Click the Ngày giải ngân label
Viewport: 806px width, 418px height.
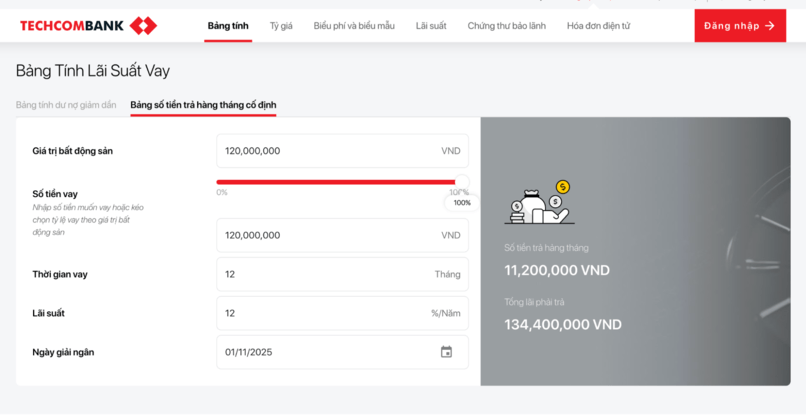tap(63, 352)
